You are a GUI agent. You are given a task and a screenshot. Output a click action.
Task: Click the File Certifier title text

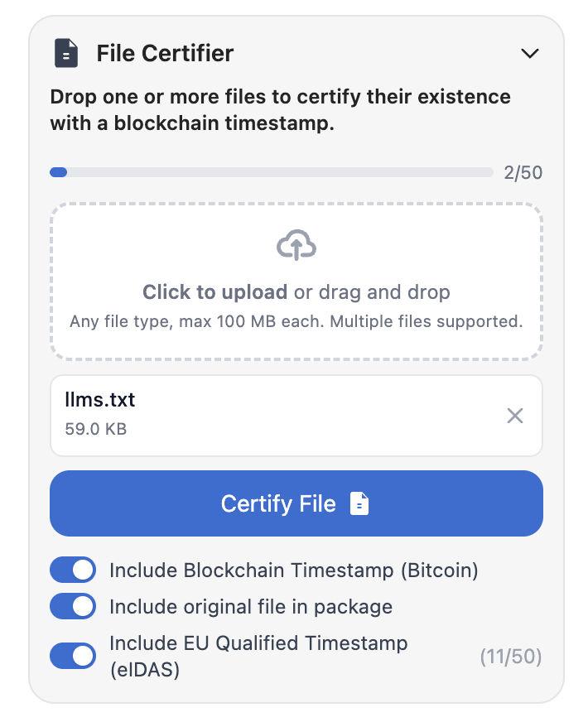[x=164, y=53]
